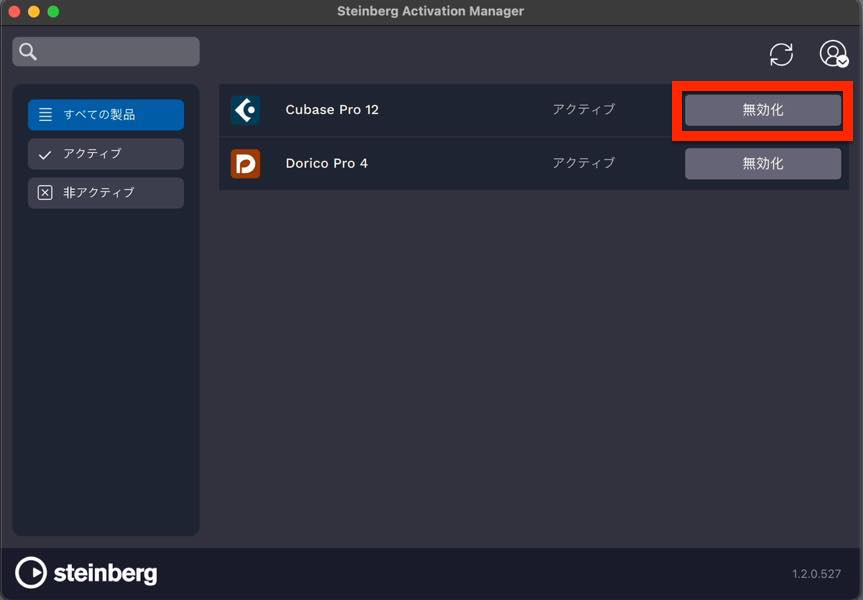The height and width of the screenshot is (600, 863).
Task: Deactivate Cubase Pro 12 with 無効化
Action: coord(763,110)
